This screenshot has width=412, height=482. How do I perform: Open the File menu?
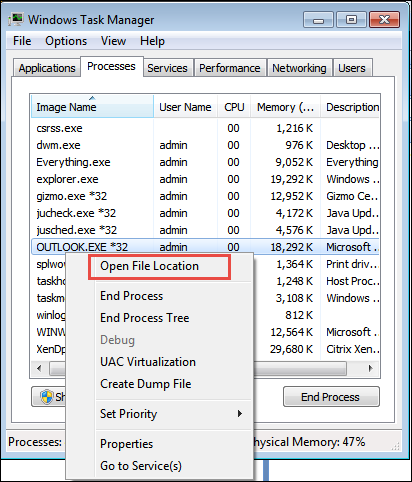coord(22,41)
